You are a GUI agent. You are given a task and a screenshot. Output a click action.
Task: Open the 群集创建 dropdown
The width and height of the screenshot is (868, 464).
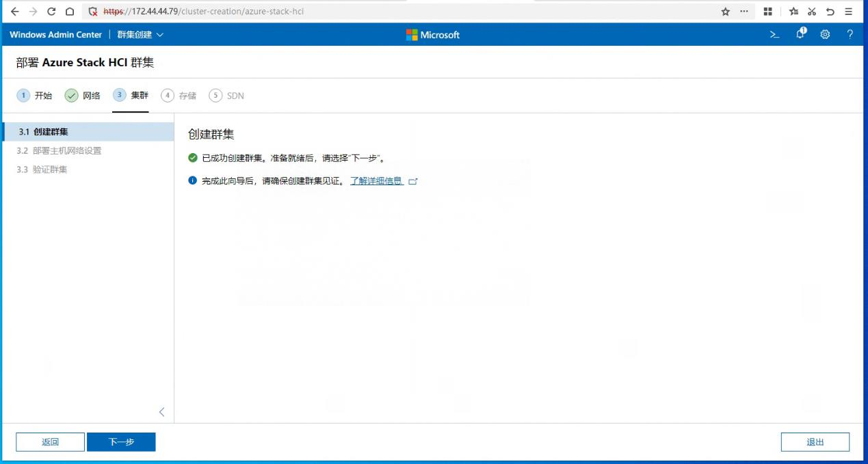click(140, 35)
